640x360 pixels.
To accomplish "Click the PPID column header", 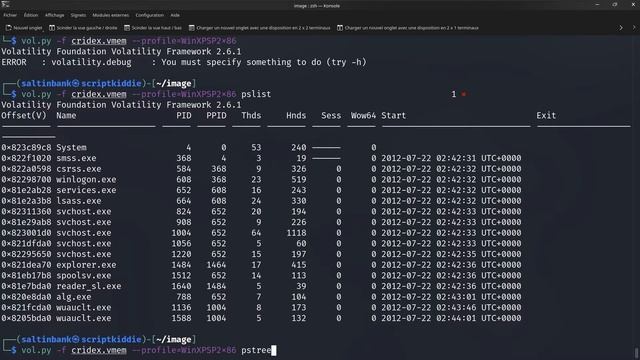I will (x=216, y=116).
